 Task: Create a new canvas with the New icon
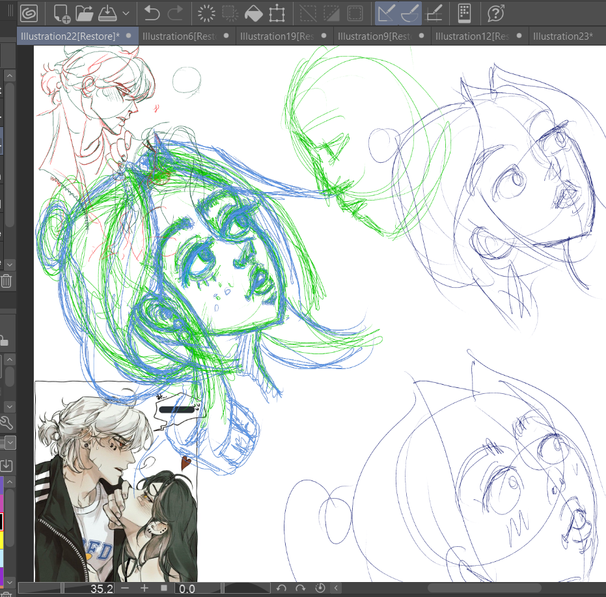click(61, 13)
